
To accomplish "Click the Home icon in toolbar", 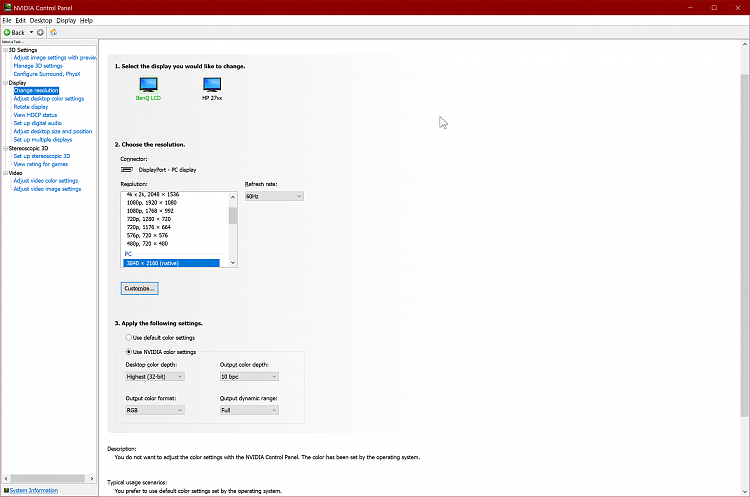I will click(x=54, y=33).
